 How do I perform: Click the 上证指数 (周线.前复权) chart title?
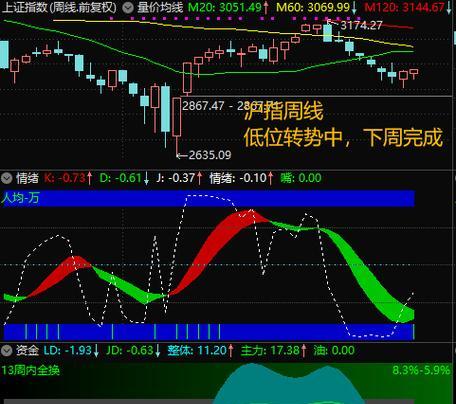point(60,7)
